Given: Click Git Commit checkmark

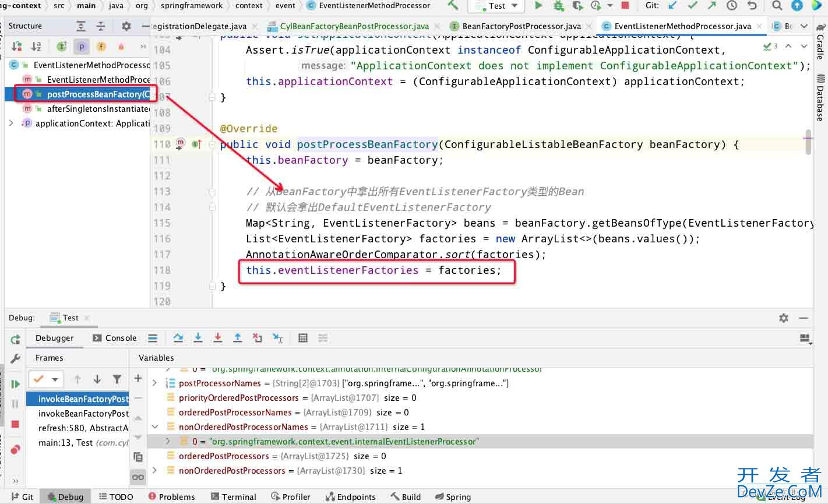Looking at the screenshot, I should [x=692, y=5].
